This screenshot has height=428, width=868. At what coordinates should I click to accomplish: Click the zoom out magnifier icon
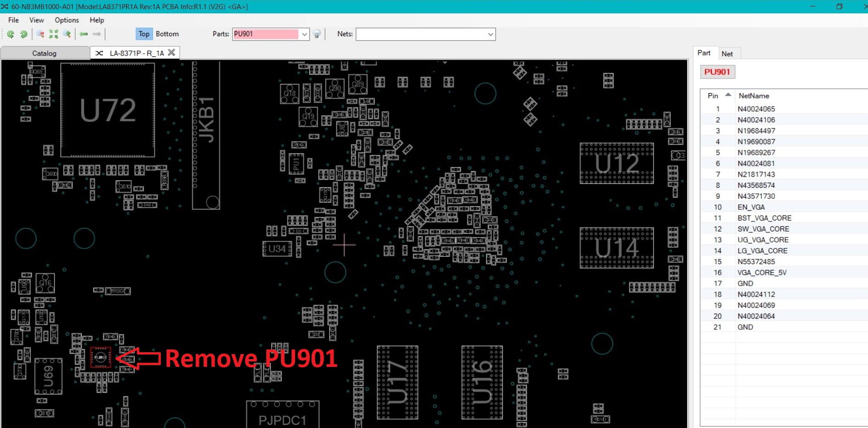click(x=40, y=34)
